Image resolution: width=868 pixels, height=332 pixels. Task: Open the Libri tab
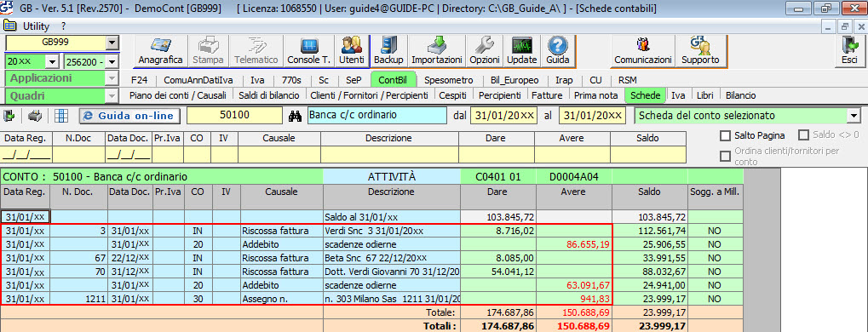click(704, 95)
